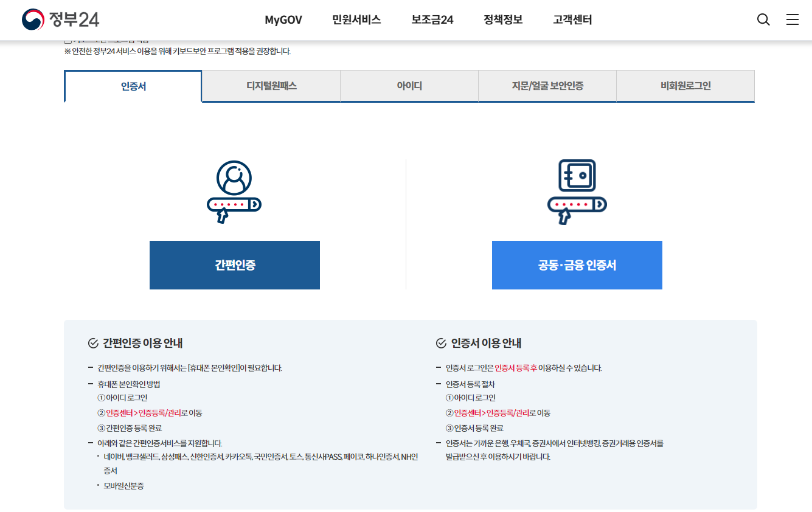The width and height of the screenshot is (812, 512).
Task: Click the 공동·금융 인증서 button
Action: click(x=577, y=265)
